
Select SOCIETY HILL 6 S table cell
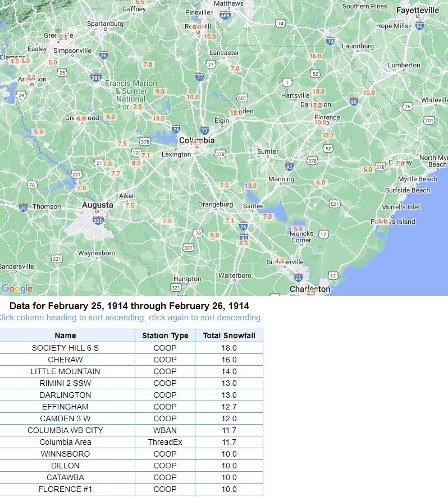pyautogui.click(x=65, y=348)
